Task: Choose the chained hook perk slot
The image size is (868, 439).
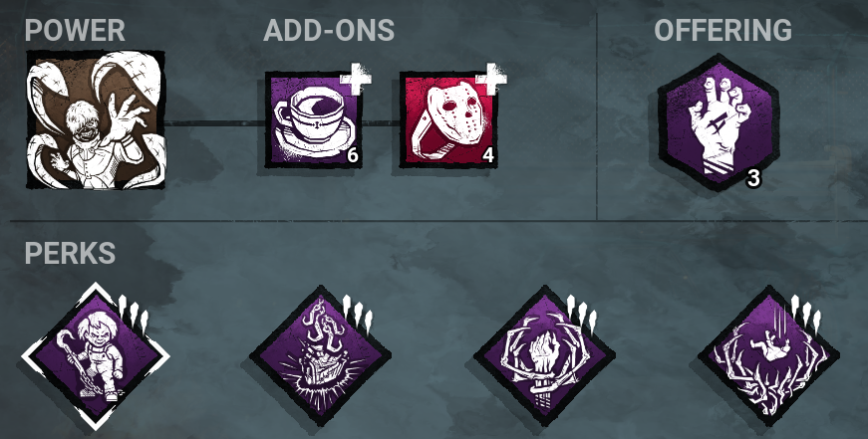Action: 320,356
